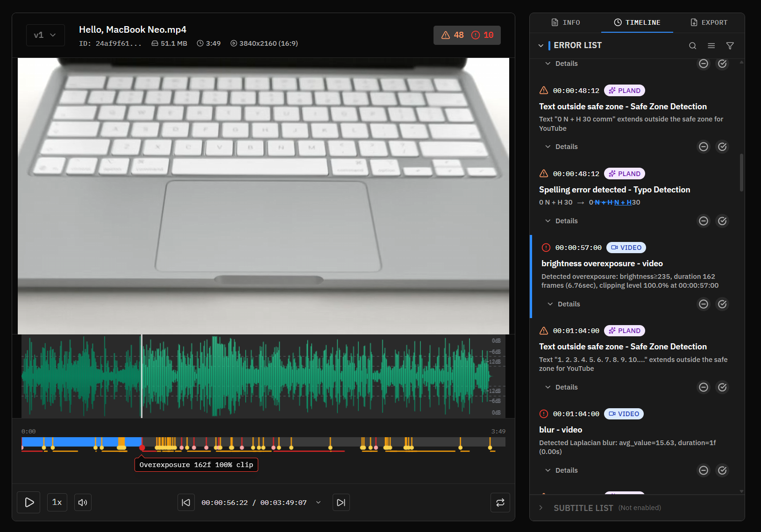This screenshot has width=761, height=532.
Task: Mark the topmost partially visible error resolved
Action: (x=722, y=64)
